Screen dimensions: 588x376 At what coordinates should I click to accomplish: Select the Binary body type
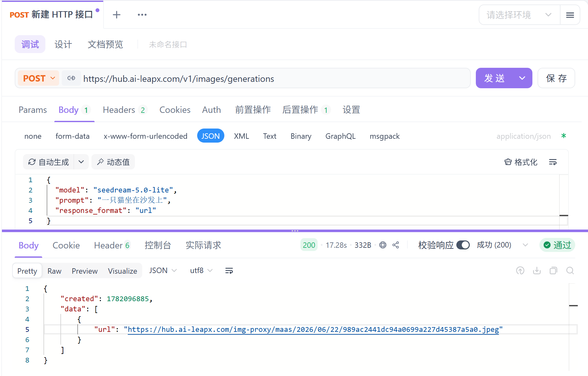pyautogui.click(x=301, y=136)
